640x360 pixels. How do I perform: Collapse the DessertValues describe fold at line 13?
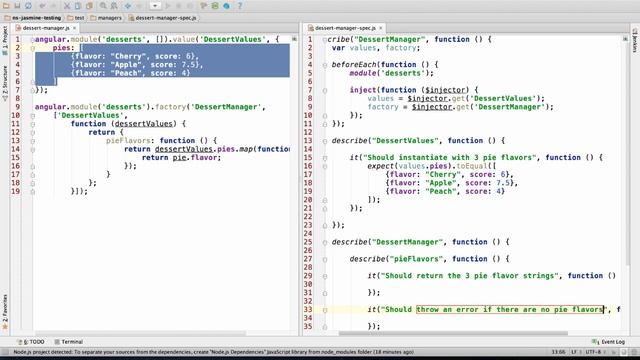pos(325,141)
